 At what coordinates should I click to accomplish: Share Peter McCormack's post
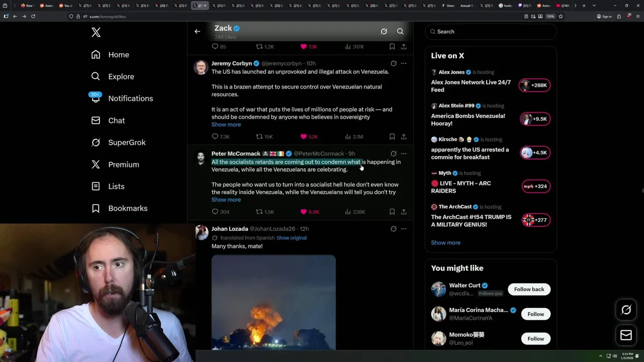[x=404, y=212]
